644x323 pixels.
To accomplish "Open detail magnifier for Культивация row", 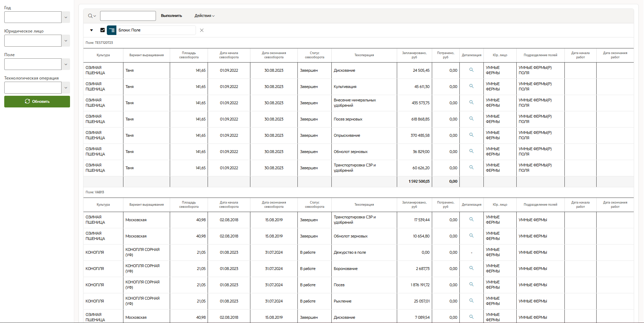I will click(471, 86).
